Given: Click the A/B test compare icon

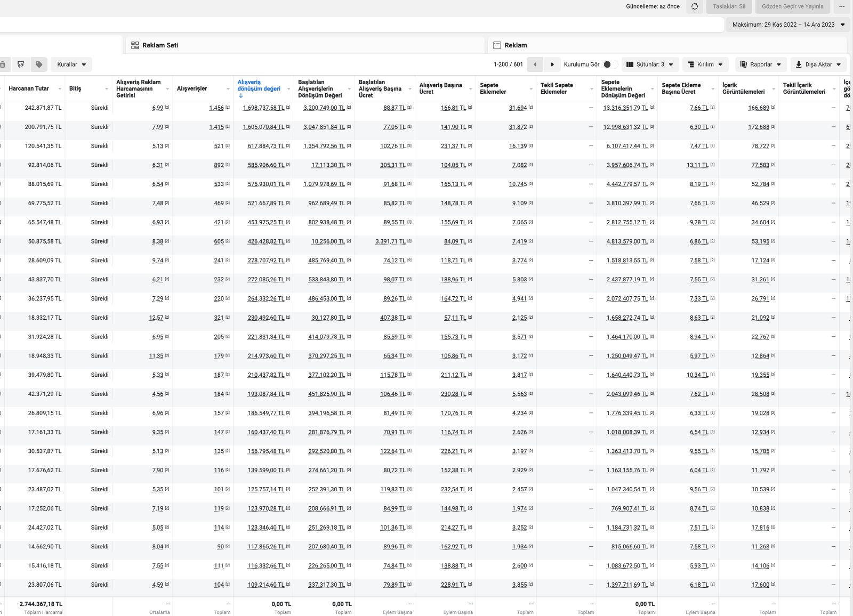Looking at the screenshot, I should [x=21, y=64].
